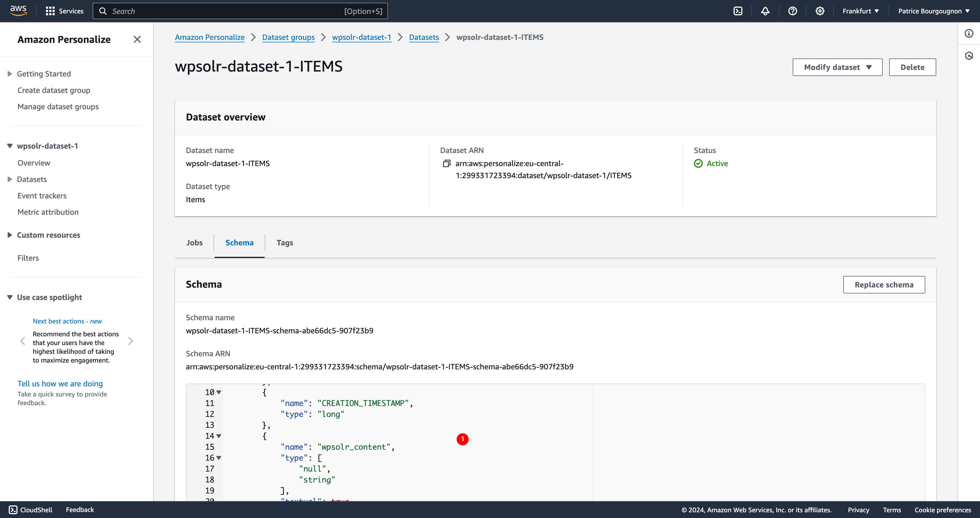The width and height of the screenshot is (980, 518).
Task: Collapse the Use case spotlight section
Action: pos(10,297)
